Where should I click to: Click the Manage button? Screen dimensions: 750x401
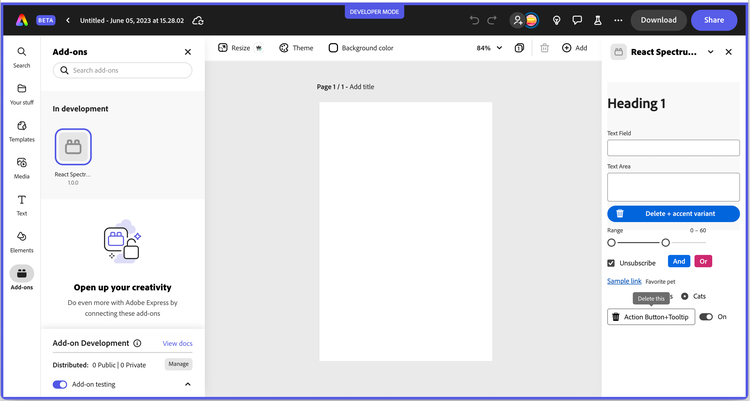(178, 364)
